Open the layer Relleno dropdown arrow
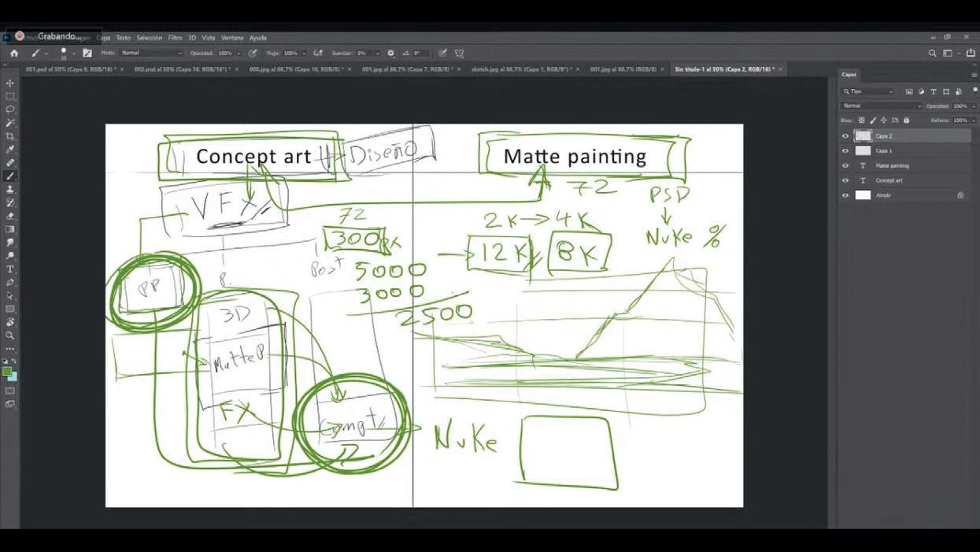This screenshot has width=980, height=552. pos(973,120)
